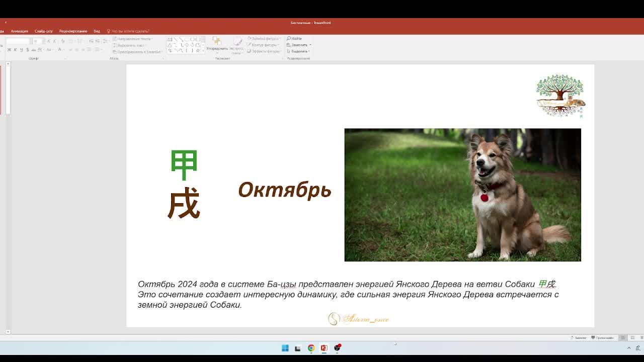Image resolution: width=644 pixels, height=362 pixels.
Task: Select the dog photo on slide
Action: [462, 195]
